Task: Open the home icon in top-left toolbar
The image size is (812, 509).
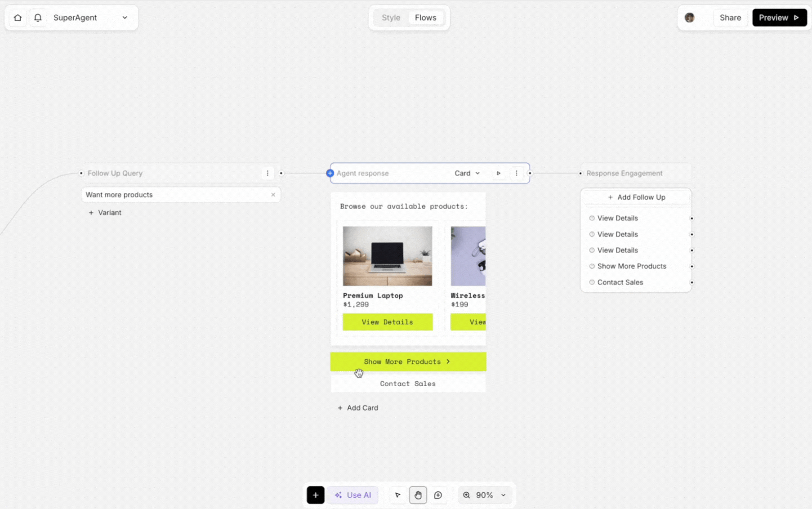Action: pyautogui.click(x=18, y=18)
